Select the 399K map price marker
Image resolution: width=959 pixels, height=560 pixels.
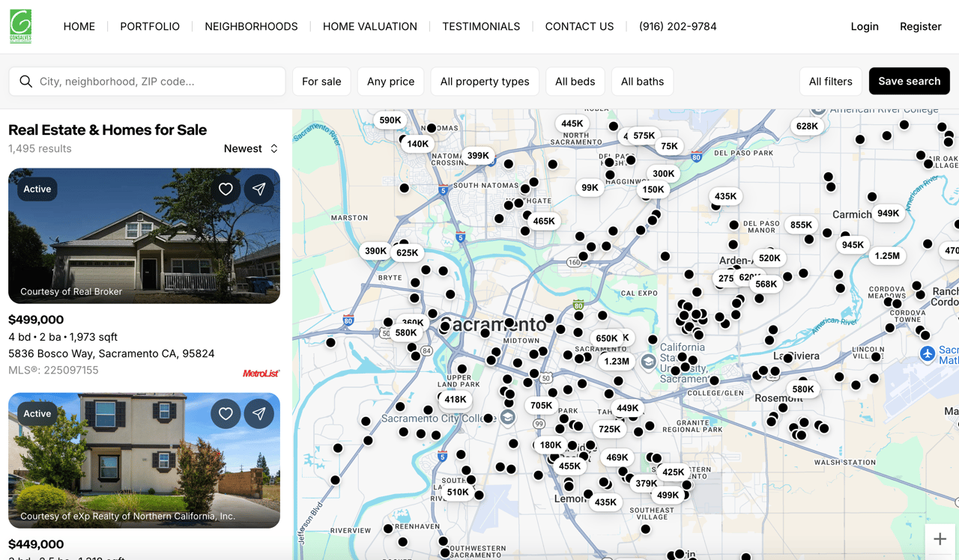(478, 156)
